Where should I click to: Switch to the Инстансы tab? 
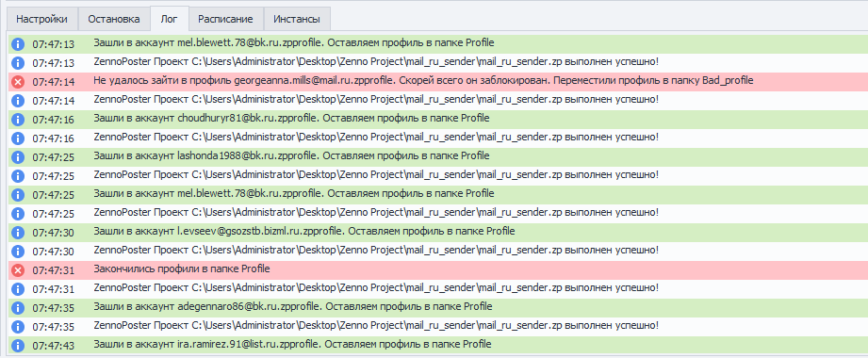(x=297, y=19)
